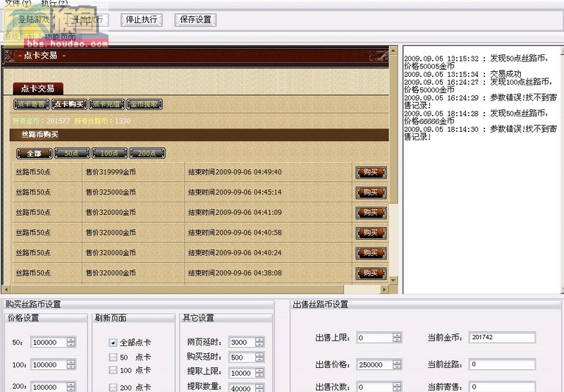Viewport: 564px width, 392px height.
Task: Buy the listing priced 319999金币
Action: (371, 172)
